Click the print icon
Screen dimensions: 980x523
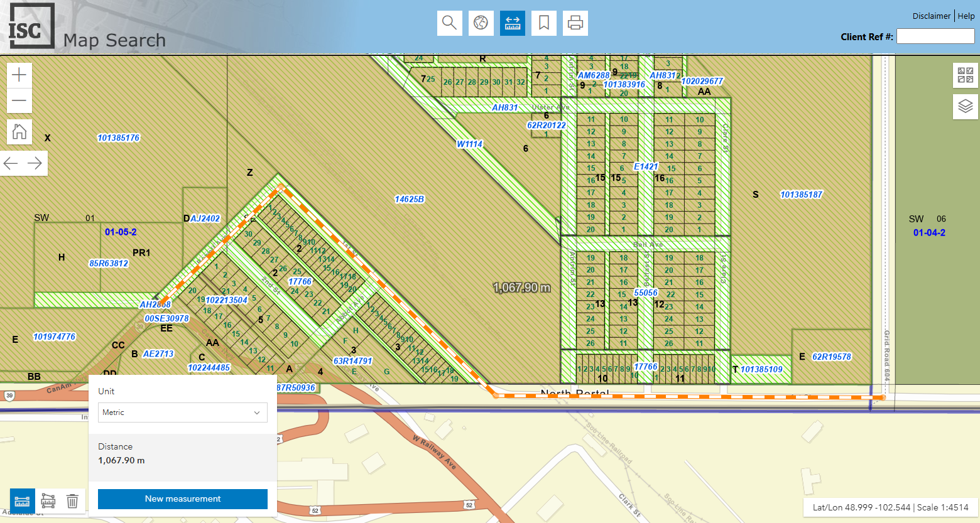click(575, 23)
